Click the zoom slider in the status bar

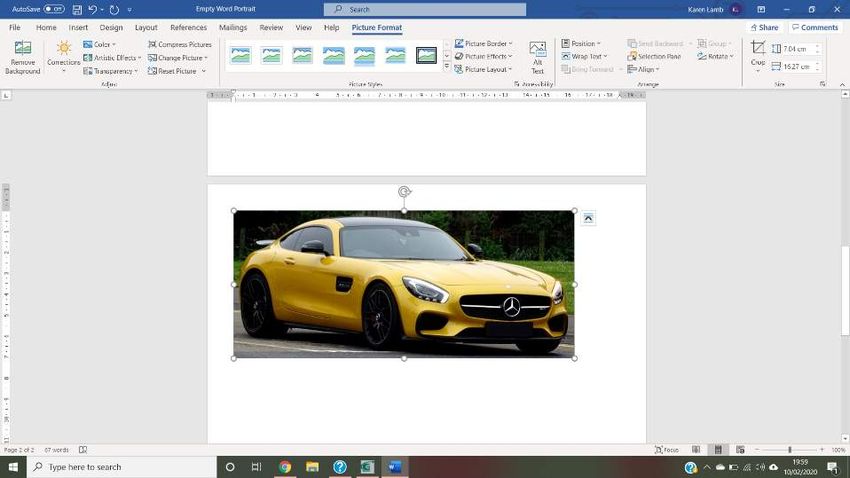click(x=790, y=450)
